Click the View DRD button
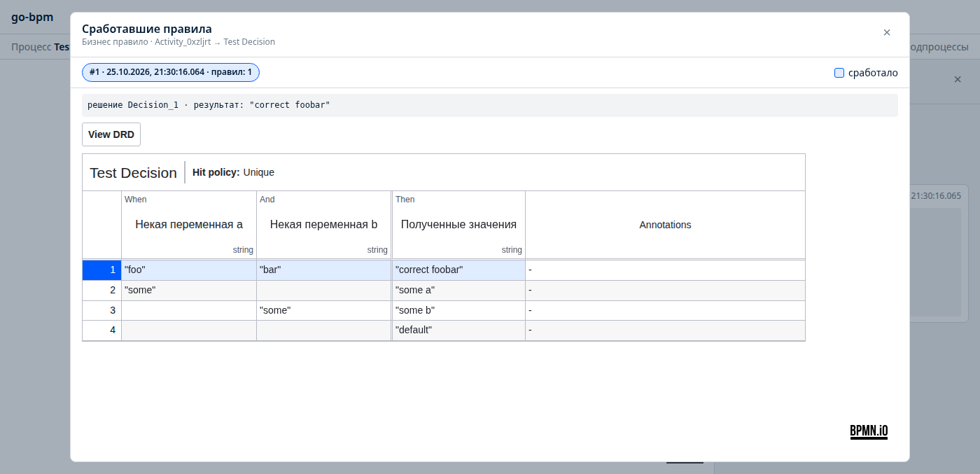Viewport: 980px width, 474px height. tap(111, 134)
